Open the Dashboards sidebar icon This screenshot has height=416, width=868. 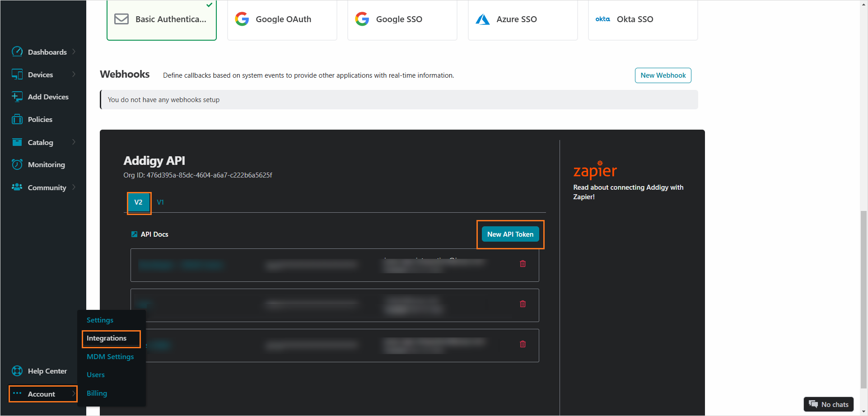[17, 51]
